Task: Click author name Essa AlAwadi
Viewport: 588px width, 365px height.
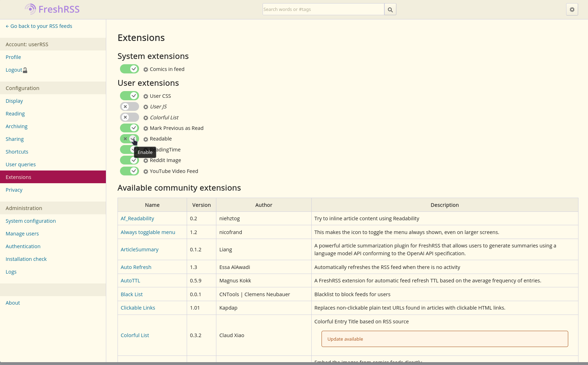Action: click(235, 267)
